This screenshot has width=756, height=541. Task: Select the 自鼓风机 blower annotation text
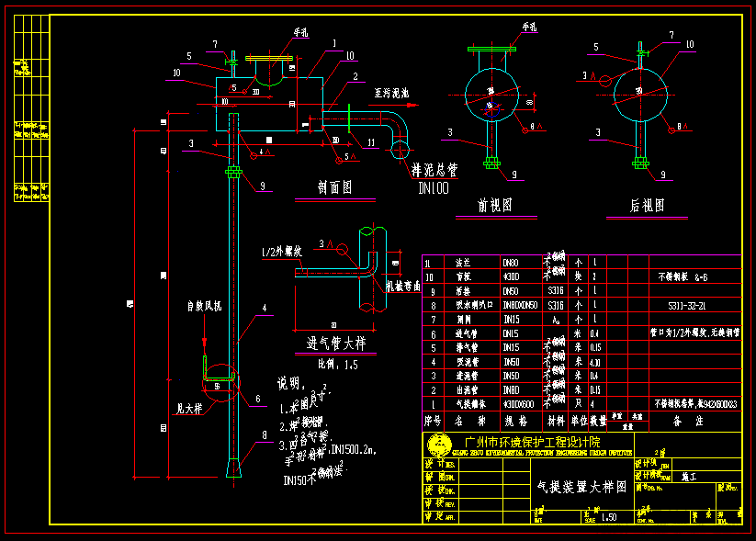click(204, 306)
